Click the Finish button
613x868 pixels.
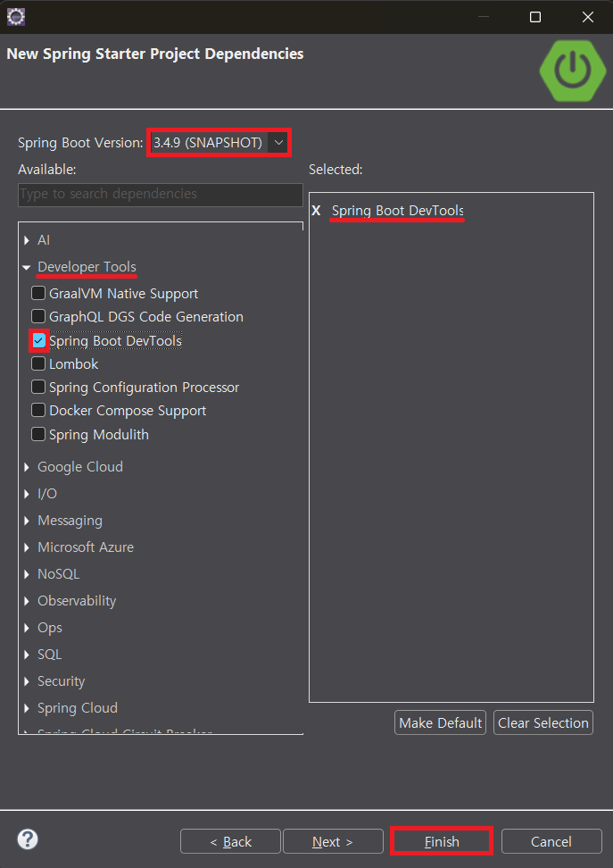(x=442, y=841)
